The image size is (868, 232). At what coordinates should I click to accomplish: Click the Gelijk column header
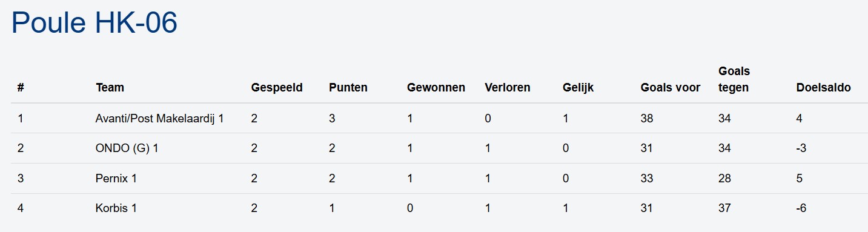[578, 87]
